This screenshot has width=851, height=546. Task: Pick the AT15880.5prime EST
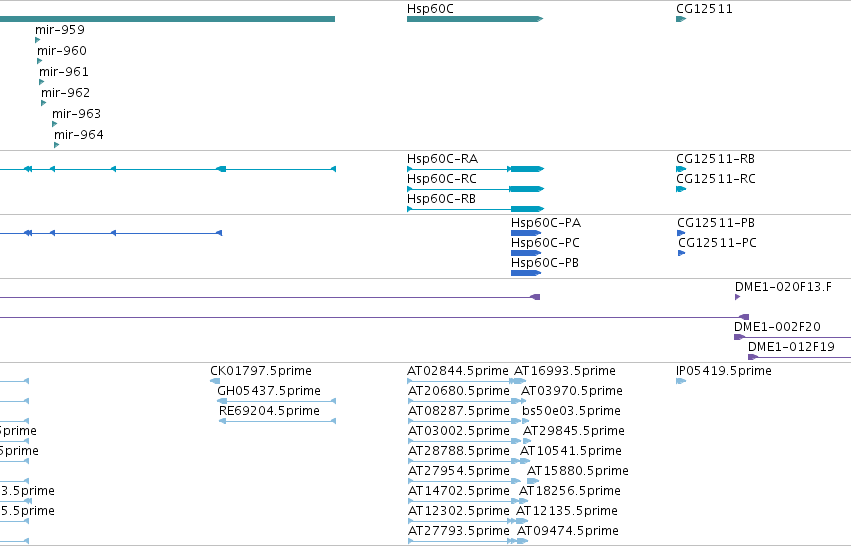tap(533, 481)
